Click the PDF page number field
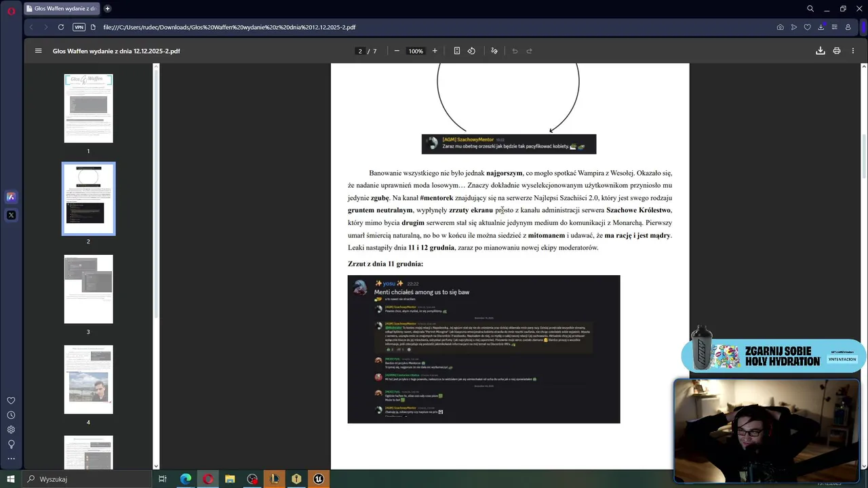The height and width of the screenshot is (488, 868). pos(360,51)
